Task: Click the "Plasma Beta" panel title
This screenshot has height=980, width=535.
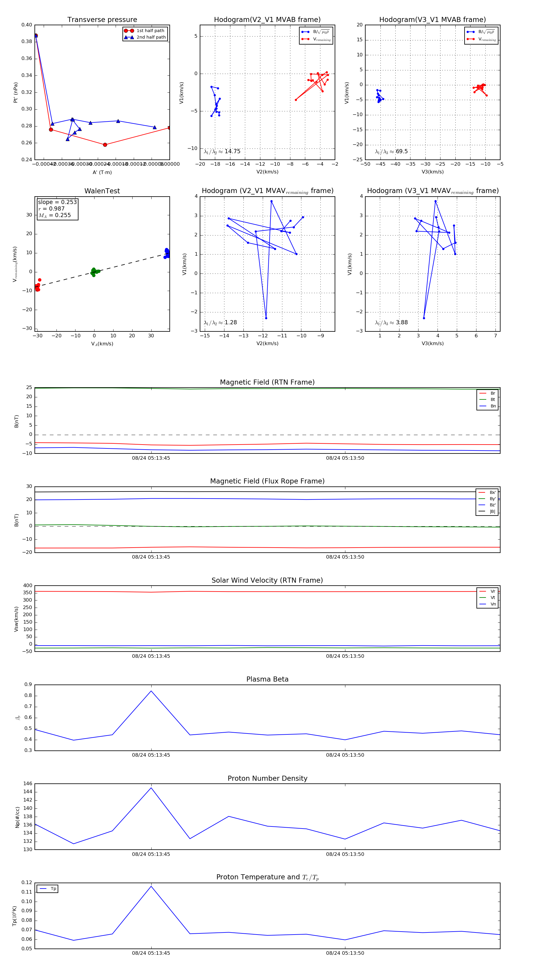Action: [267, 679]
